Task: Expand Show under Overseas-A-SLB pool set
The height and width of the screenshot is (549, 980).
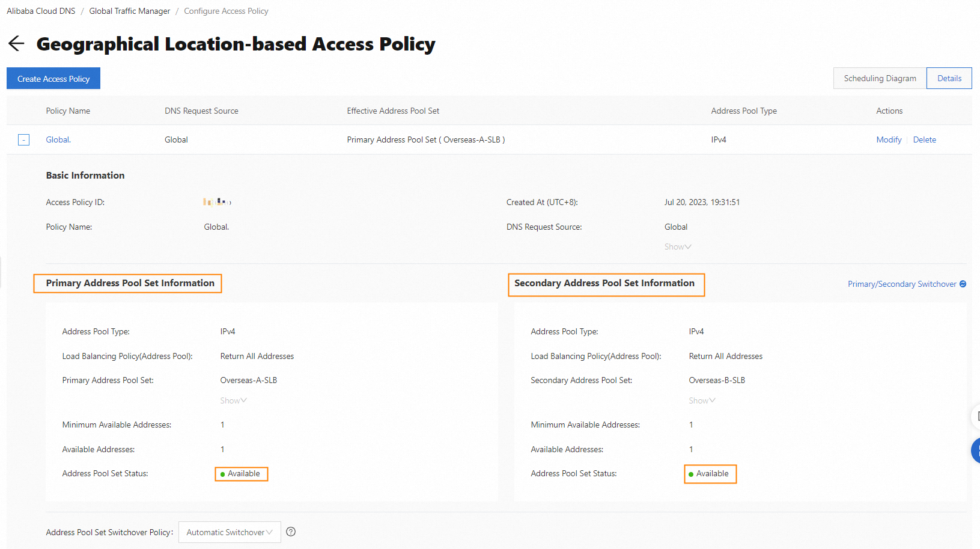Action: tap(233, 400)
